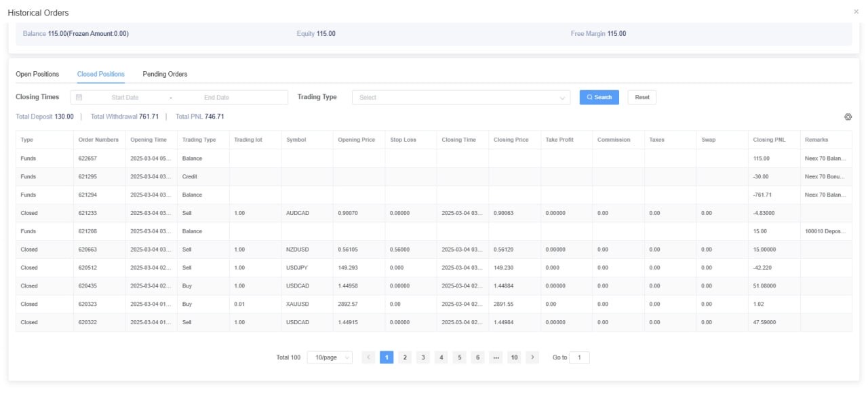Select order number 620512
Screen dimensions: 868x394
click(88, 268)
